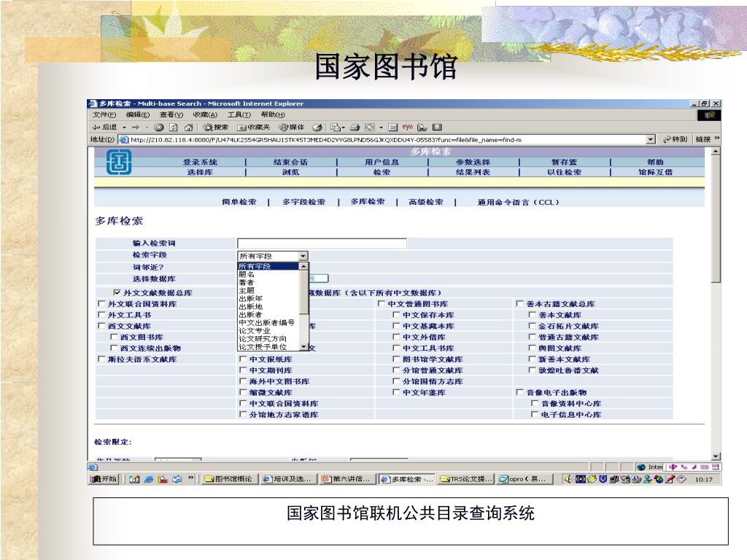The width and height of the screenshot is (747, 560).
Task: Click the Internet Explorer quick launch icon
Action: [149, 479]
